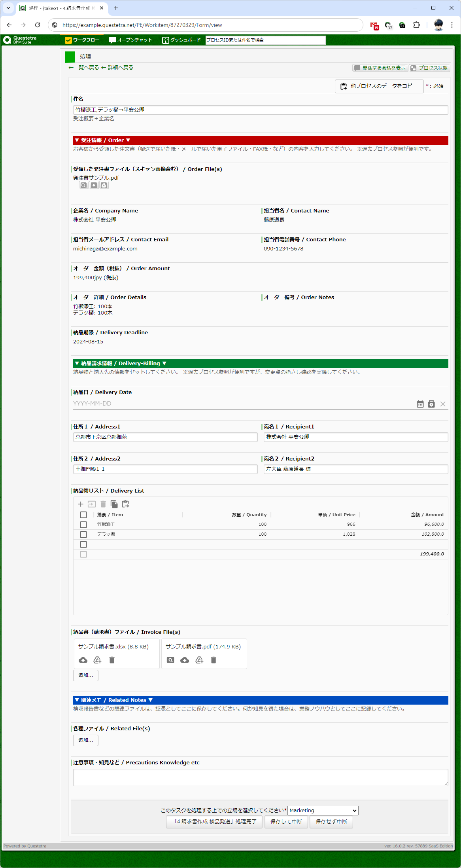
Task: Open the Marketing position dropdown
Action: pyautogui.click(x=323, y=810)
